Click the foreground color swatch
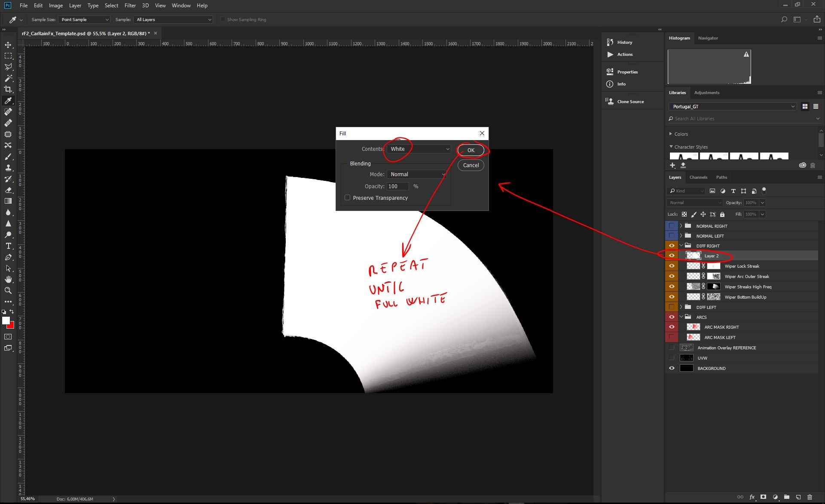The height and width of the screenshot is (504, 825). click(x=6, y=321)
